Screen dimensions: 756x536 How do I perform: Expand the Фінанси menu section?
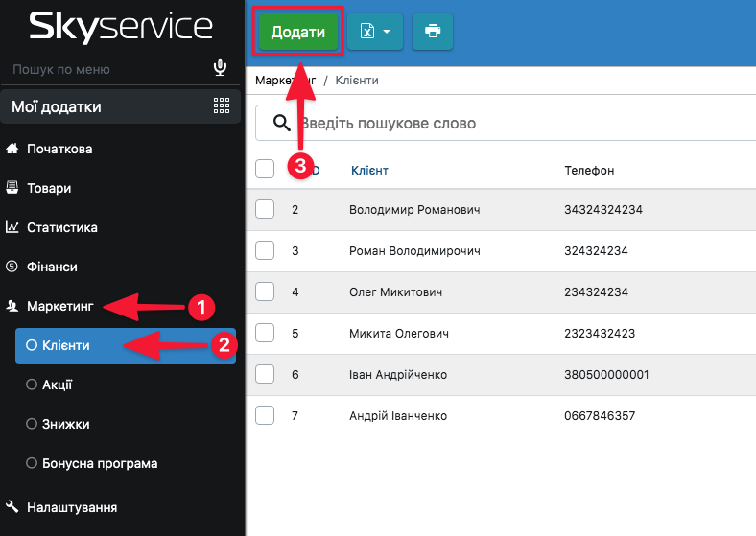(x=52, y=268)
